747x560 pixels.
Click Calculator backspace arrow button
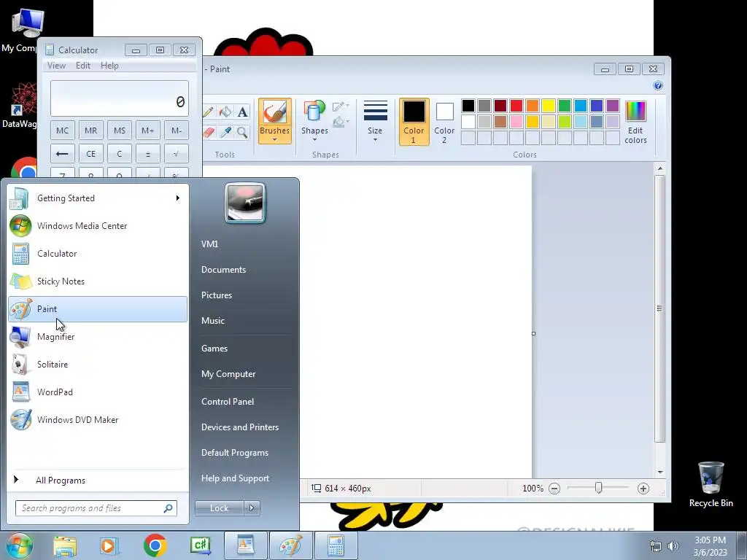[63, 154]
